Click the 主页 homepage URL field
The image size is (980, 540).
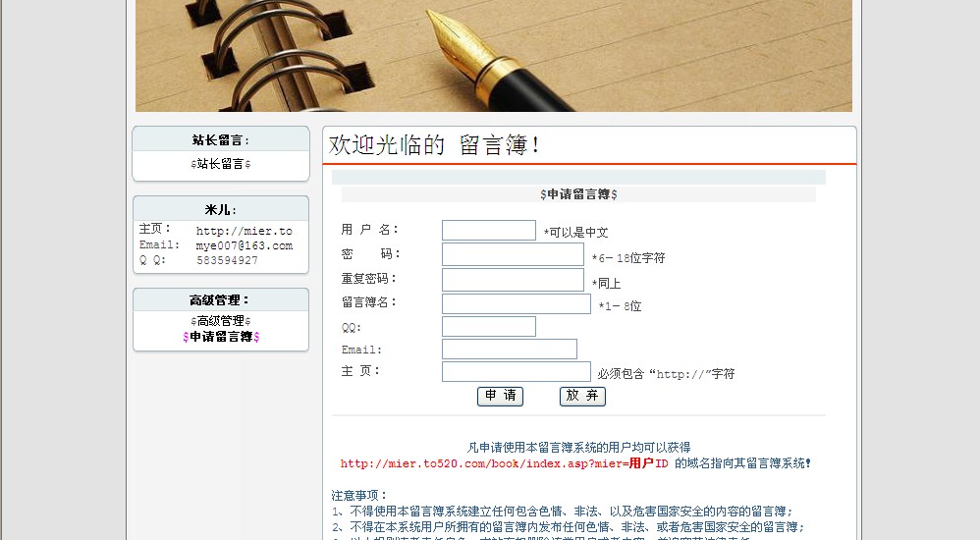517,371
